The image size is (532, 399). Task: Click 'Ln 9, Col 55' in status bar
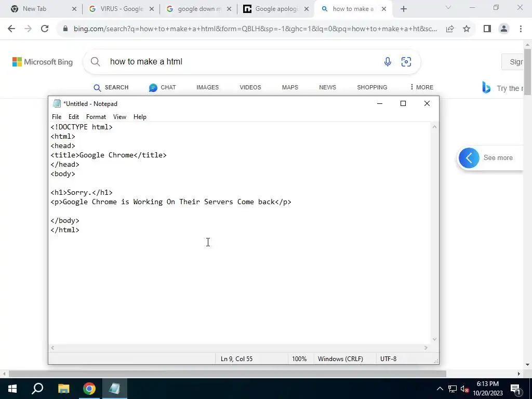[x=236, y=359]
